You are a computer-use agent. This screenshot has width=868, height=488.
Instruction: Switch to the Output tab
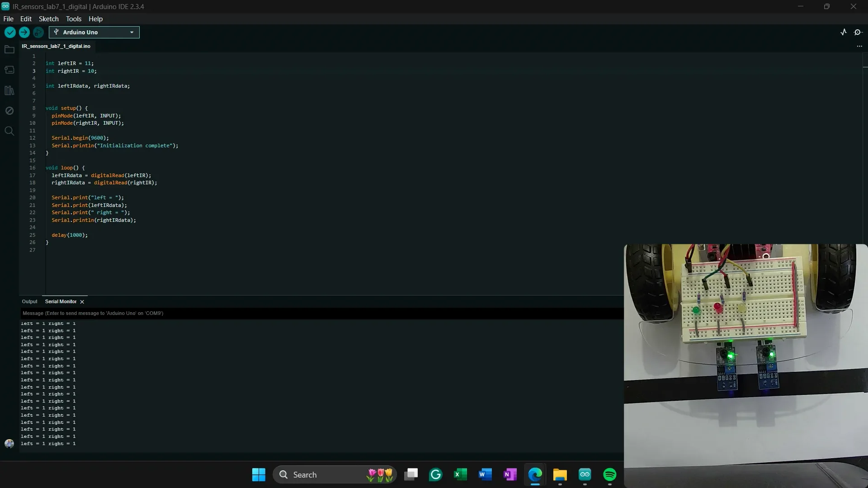(x=29, y=301)
